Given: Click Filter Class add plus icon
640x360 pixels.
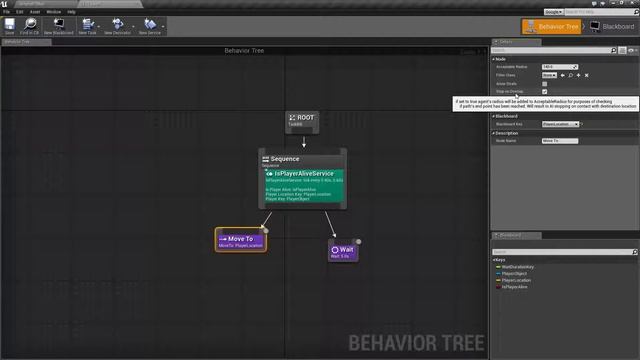Looking at the screenshot, I should coord(578,75).
